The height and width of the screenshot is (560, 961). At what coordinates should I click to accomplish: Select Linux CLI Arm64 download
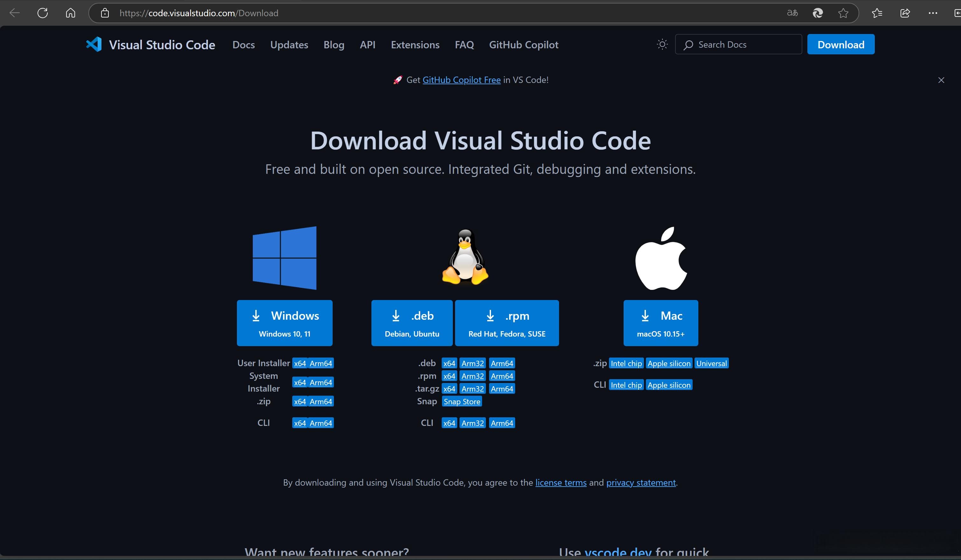tap(502, 423)
